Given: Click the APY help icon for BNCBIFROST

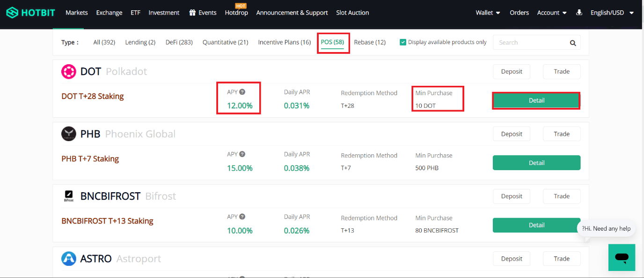Looking at the screenshot, I should (242, 217).
